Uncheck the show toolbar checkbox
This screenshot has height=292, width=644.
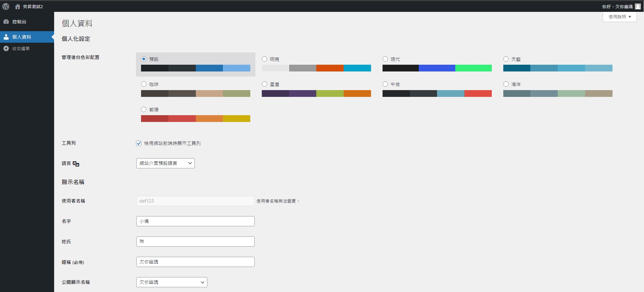[x=139, y=143]
